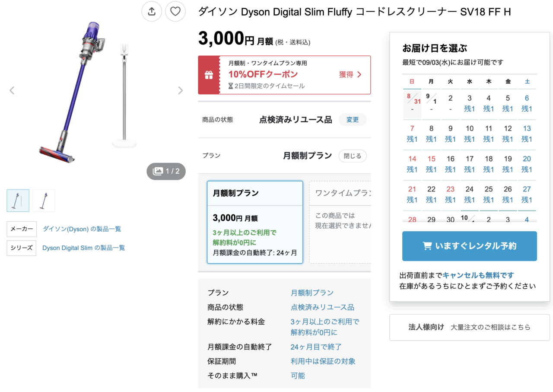Click the shopping cart icon on the rental button

(427, 246)
